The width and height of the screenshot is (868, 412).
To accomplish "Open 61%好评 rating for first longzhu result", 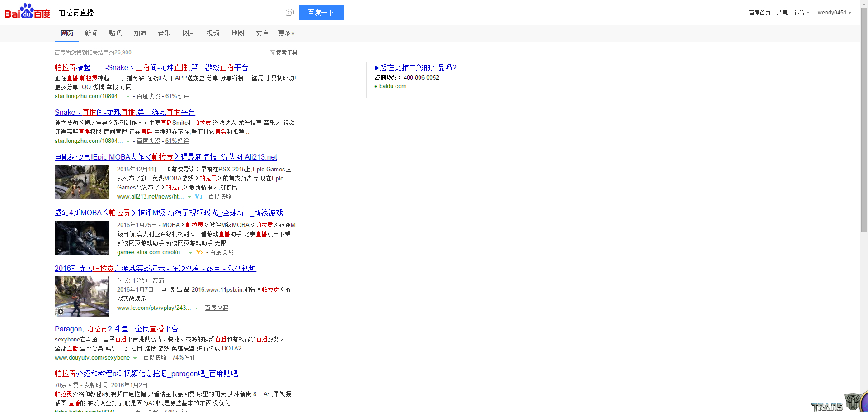I will (177, 96).
